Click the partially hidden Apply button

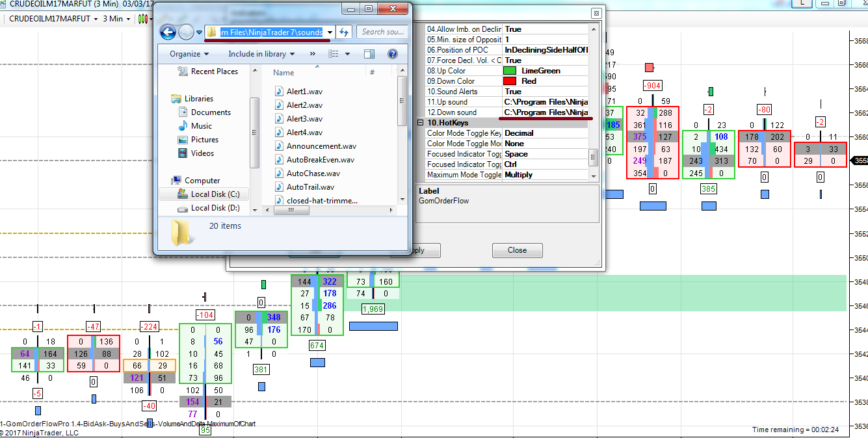pos(426,250)
